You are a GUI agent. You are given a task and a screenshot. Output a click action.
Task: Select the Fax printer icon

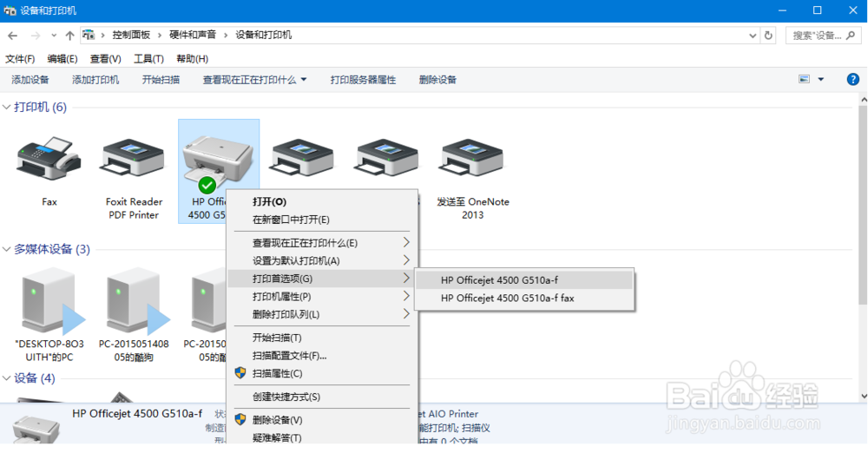[x=49, y=159]
